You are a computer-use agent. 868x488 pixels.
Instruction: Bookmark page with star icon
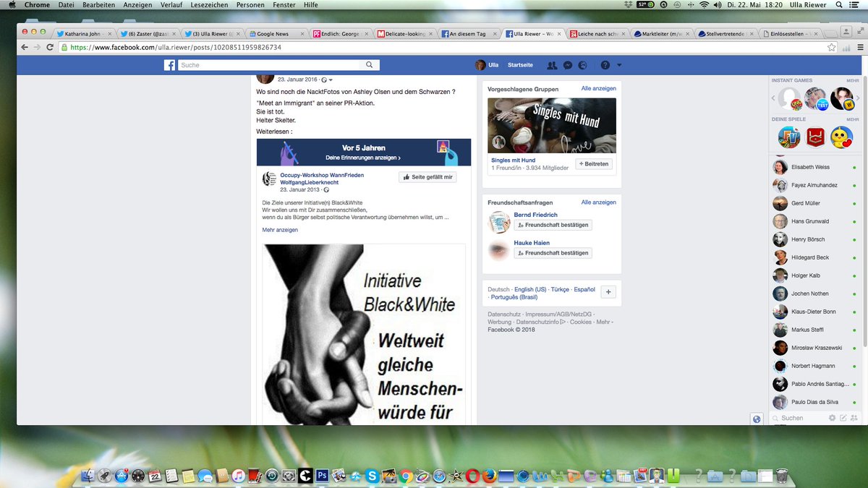pyautogui.click(x=832, y=47)
